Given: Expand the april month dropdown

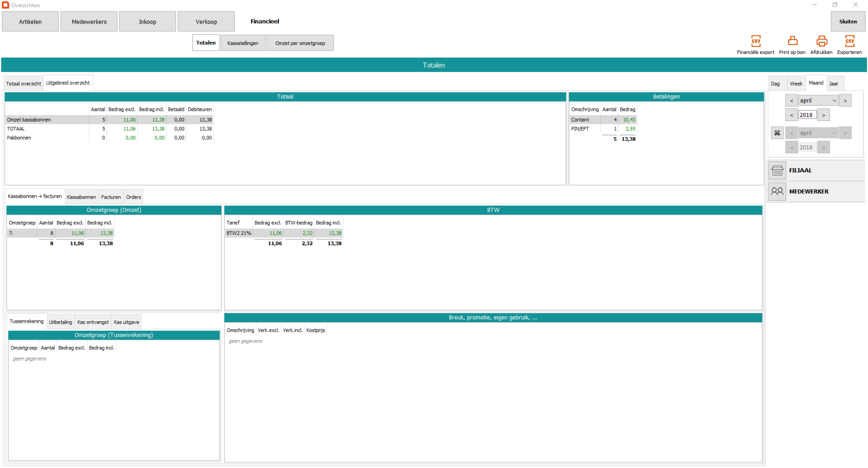Looking at the screenshot, I should 834,101.
